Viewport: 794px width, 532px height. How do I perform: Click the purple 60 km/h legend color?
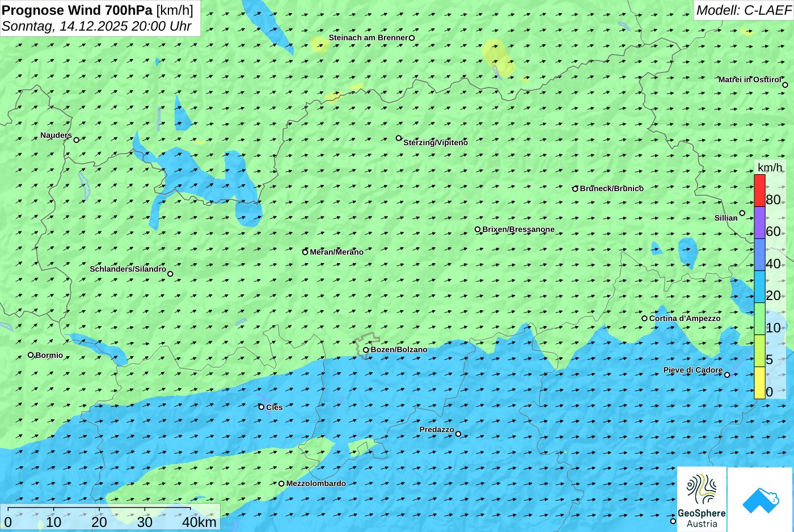click(x=759, y=222)
